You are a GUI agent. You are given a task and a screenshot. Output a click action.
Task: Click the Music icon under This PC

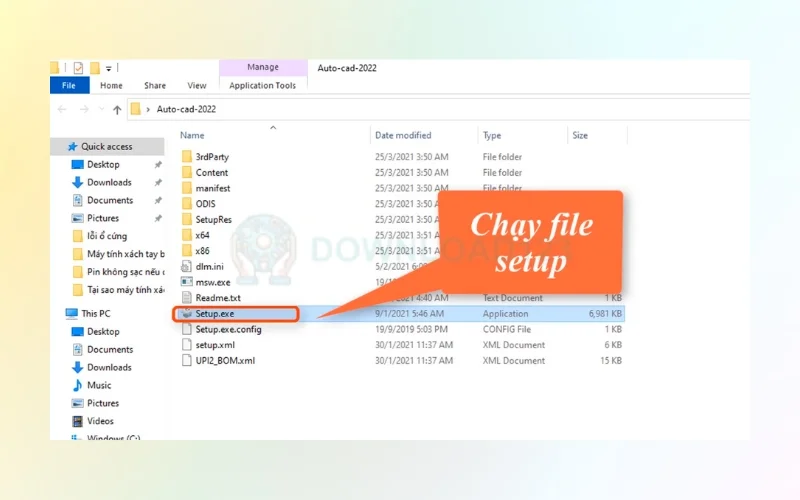[x=78, y=385]
